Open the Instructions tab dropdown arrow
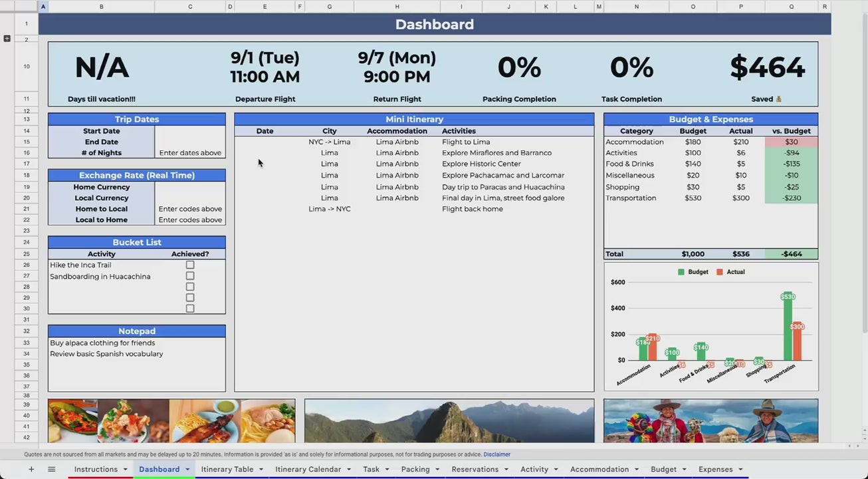This screenshot has height=479, width=868. tap(125, 470)
